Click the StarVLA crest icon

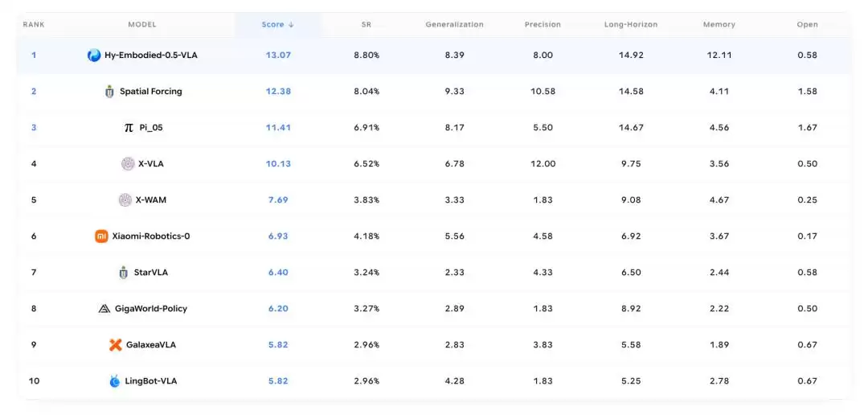pos(124,273)
